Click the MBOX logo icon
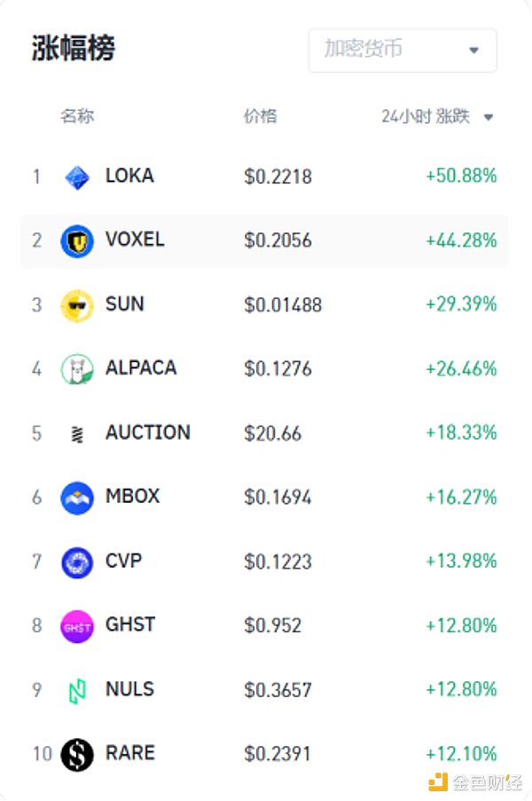Image resolution: width=532 pixels, height=801 pixels. [x=77, y=498]
